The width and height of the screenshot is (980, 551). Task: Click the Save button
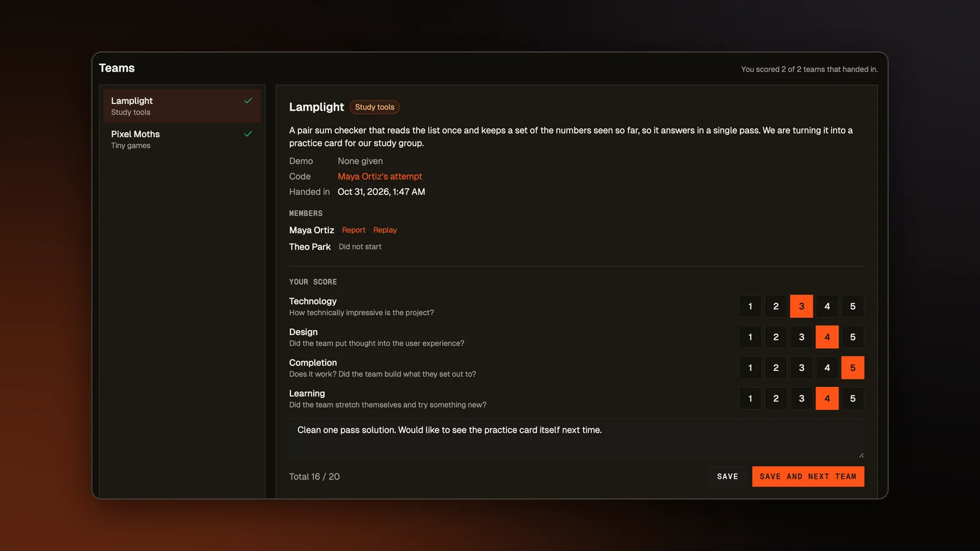(x=728, y=476)
